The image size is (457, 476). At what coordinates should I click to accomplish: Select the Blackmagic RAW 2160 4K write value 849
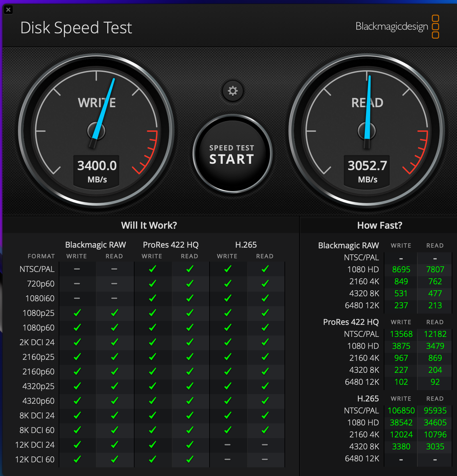401,281
